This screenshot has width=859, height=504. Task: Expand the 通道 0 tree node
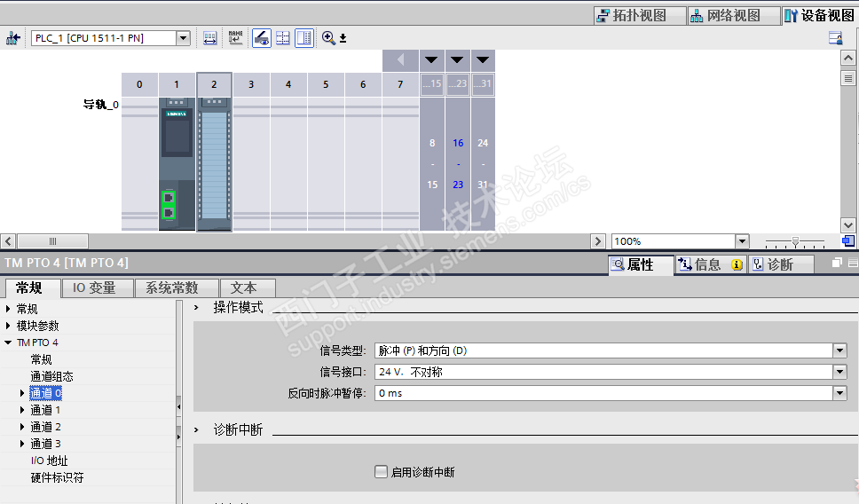tap(22, 393)
